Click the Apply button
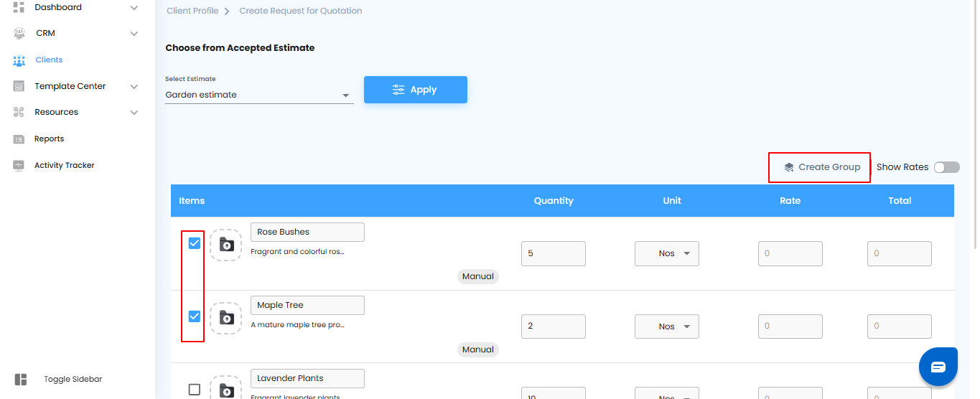Image resolution: width=980 pixels, height=399 pixels. (x=416, y=90)
